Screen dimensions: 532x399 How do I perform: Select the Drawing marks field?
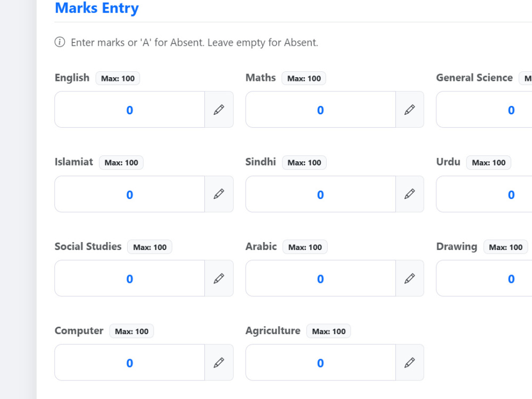coord(484,278)
